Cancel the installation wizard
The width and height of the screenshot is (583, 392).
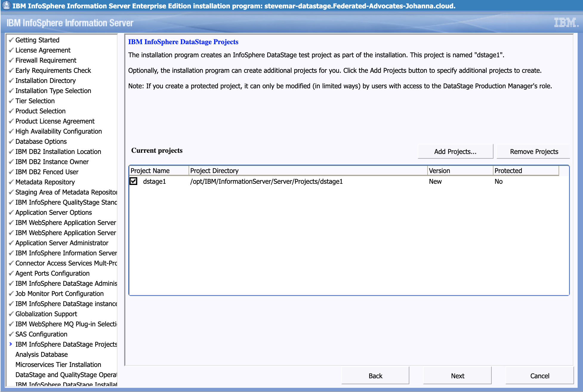(539, 376)
